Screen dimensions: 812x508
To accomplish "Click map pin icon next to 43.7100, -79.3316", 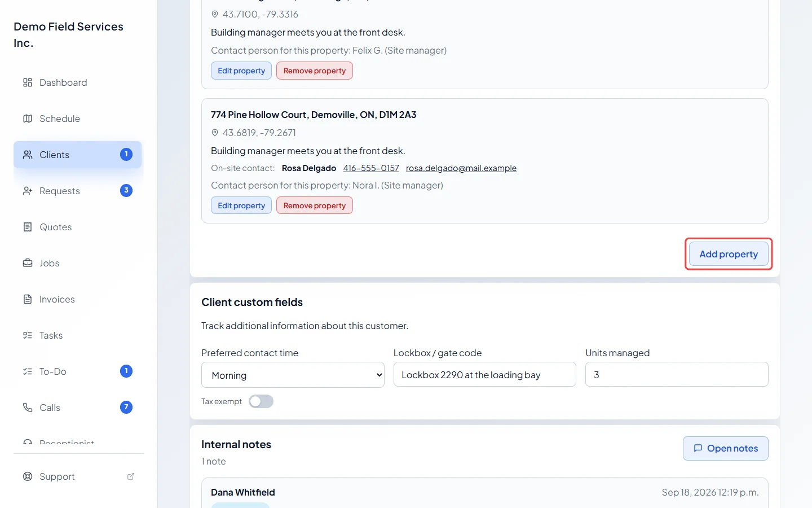I will [x=215, y=14].
